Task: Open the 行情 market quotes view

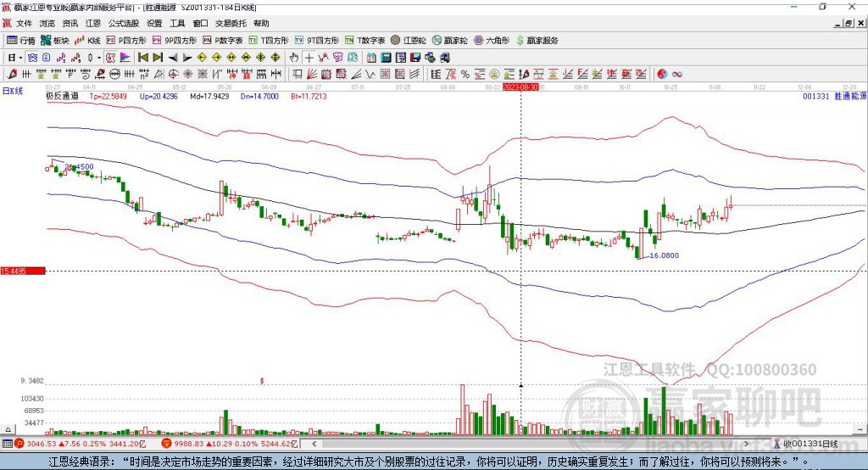Action: (21, 41)
